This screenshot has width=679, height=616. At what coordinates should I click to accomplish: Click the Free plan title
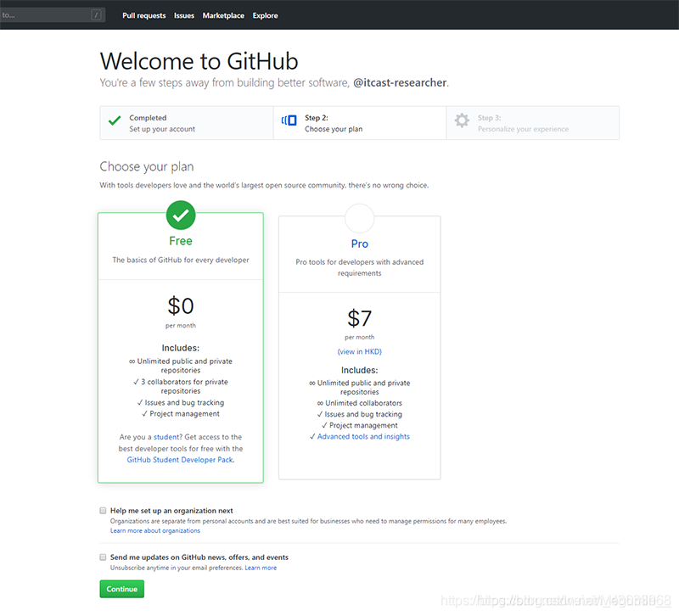(x=181, y=241)
